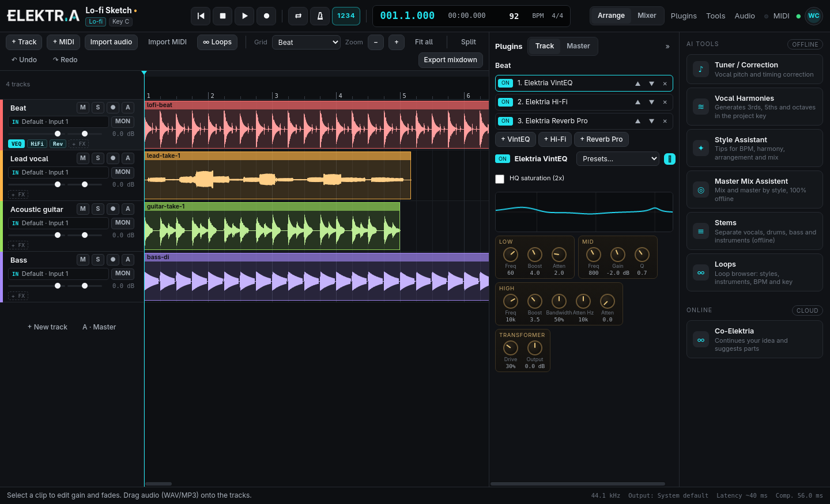Open Bass track input Default · Input 1
830x504 pixels.
[x=58, y=274]
